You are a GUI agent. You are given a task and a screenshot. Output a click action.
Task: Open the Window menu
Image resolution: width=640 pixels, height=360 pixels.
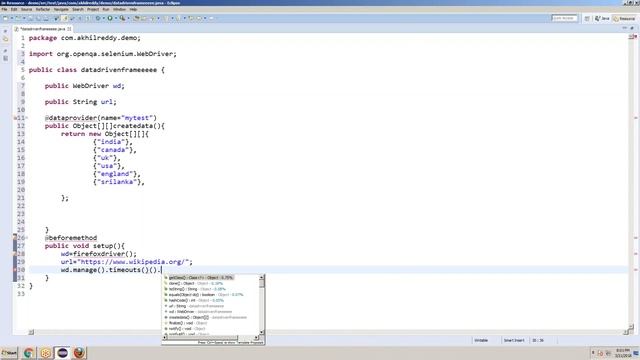(x=119, y=9)
